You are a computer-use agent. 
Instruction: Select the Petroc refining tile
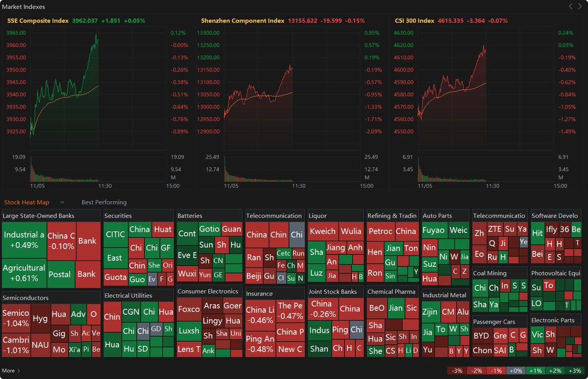tap(380, 231)
